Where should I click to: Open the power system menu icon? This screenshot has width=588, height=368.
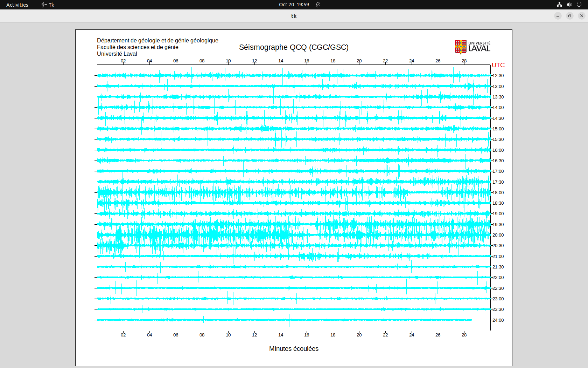(579, 5)
